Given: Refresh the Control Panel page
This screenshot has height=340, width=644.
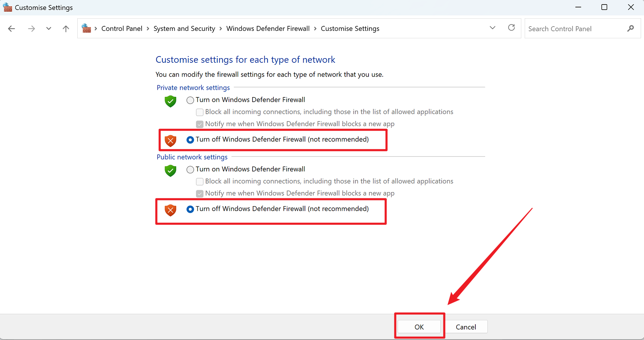Looking at the screenshot, I should pos(511,28).
